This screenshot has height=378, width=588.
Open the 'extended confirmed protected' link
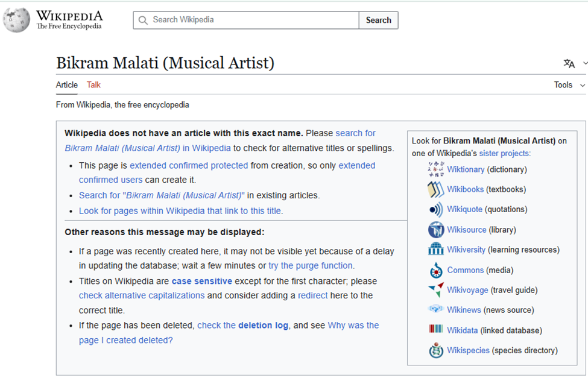point(189,166)
